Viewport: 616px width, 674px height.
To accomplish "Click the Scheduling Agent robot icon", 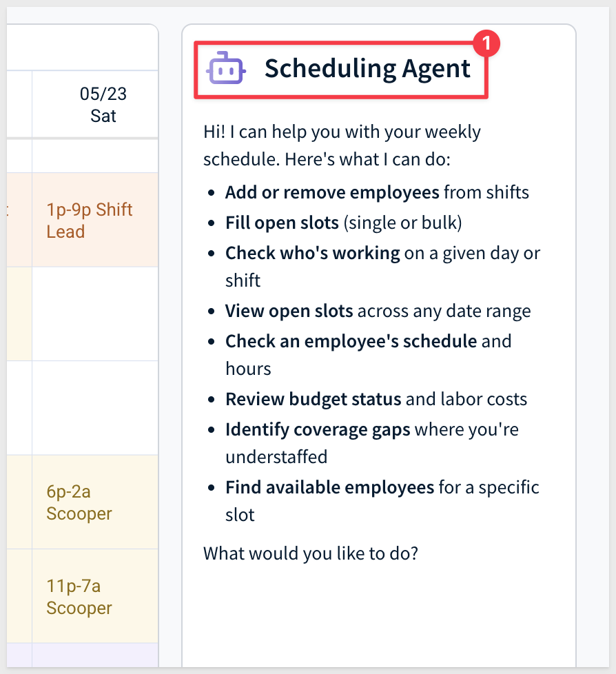I will click(226, 68).
